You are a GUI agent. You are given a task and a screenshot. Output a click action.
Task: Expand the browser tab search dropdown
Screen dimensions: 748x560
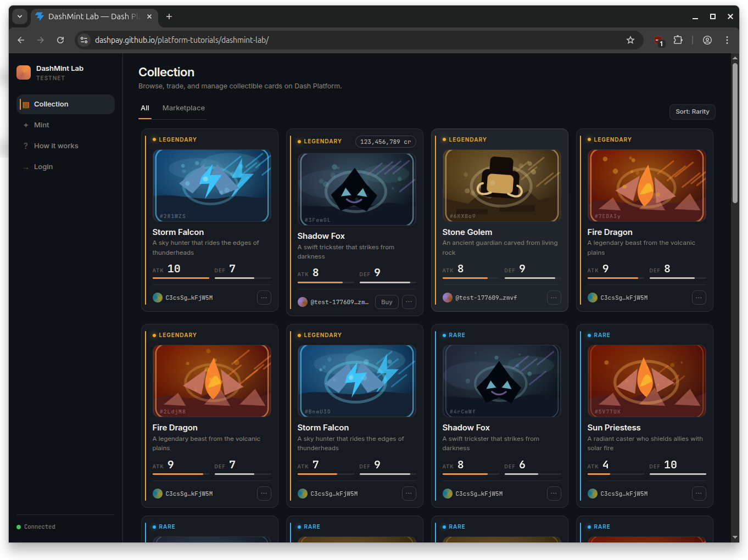coord(20,16)
